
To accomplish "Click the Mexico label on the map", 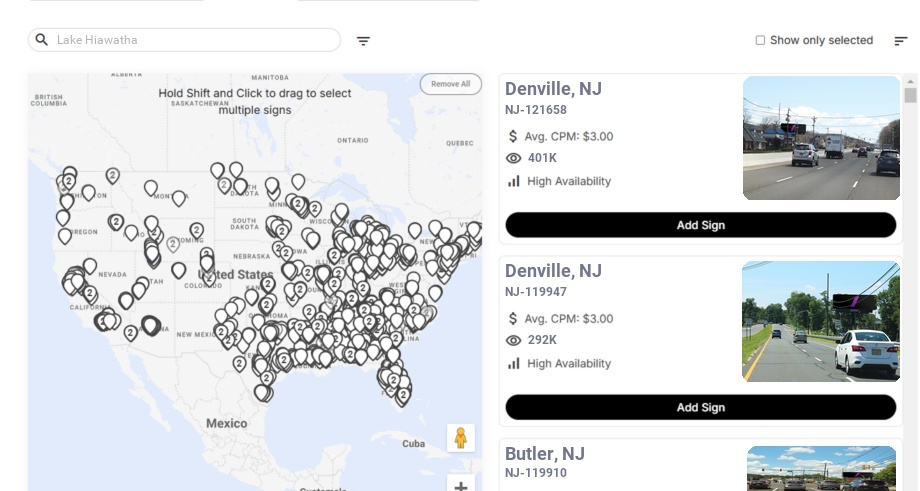I will [x=226, y=423].
